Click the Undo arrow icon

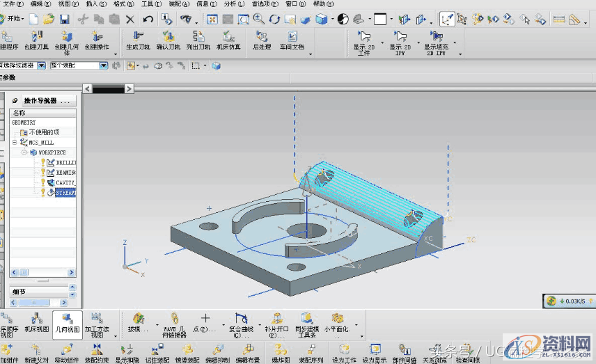pyautogui.click(x=148, y=19)
